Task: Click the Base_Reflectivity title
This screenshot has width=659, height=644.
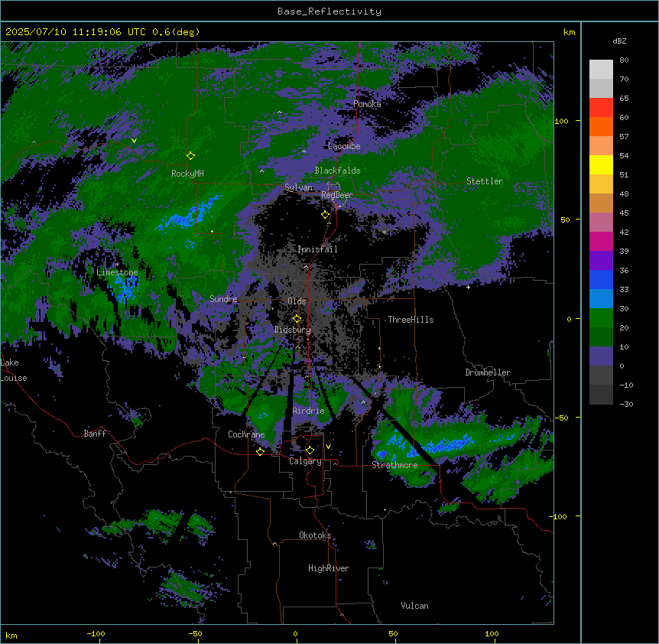Action: click(x=329, y=11)
